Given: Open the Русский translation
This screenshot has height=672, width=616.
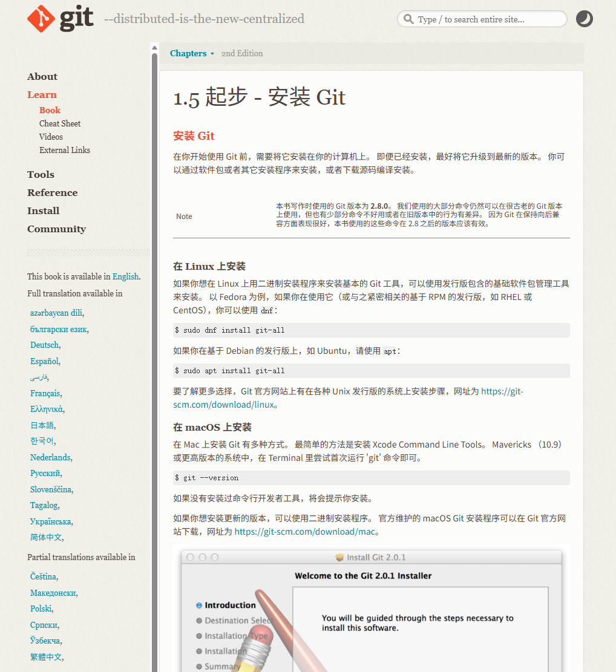Looking at the screenshot, I should coord(45,473).
